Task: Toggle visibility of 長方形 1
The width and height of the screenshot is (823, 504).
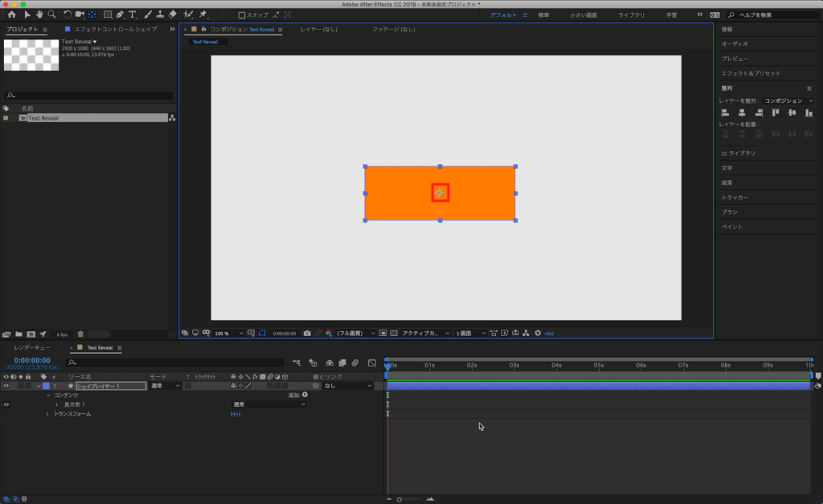Action: pyautogui.click(x=6, y=404)
